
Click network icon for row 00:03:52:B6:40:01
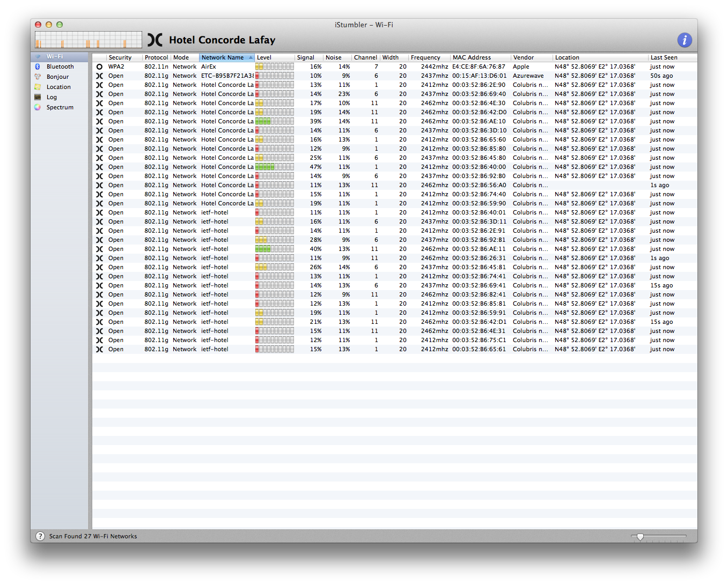click(x=99, y=212)
